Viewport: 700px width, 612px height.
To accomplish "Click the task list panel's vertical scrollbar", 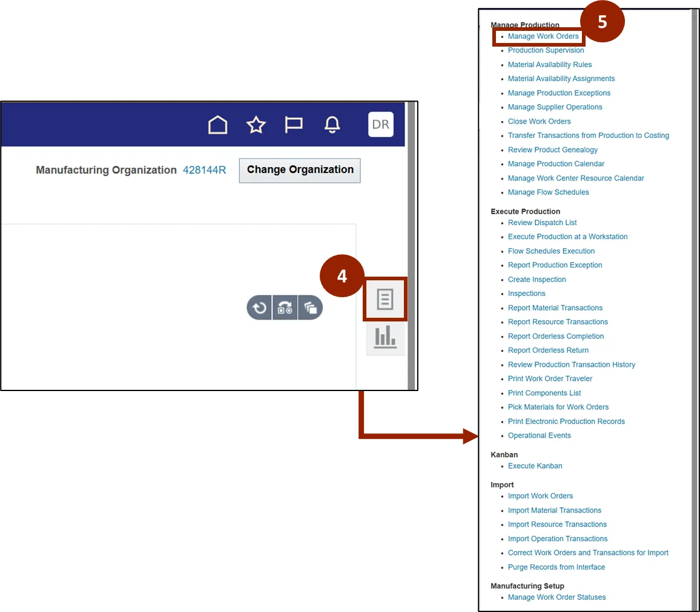I will pyautogui.click(x=695, y=310).
